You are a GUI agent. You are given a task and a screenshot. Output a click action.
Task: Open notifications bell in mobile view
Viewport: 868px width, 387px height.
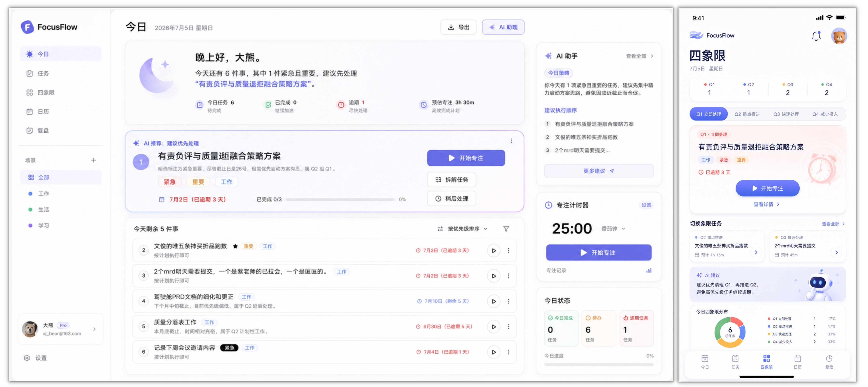(816, 36)
